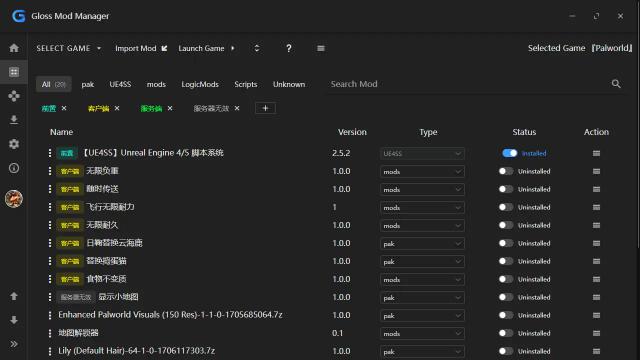Open the mod manager grid view in sidebar

[x=14, y=72]
